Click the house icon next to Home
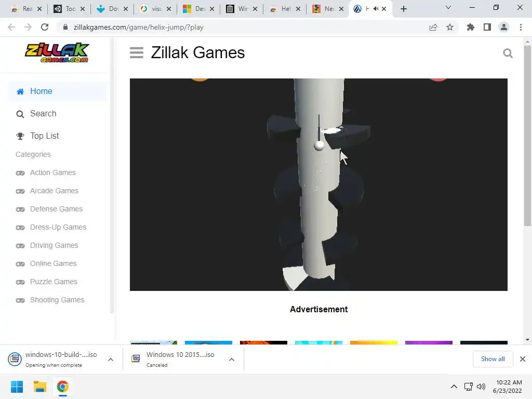 20,91
